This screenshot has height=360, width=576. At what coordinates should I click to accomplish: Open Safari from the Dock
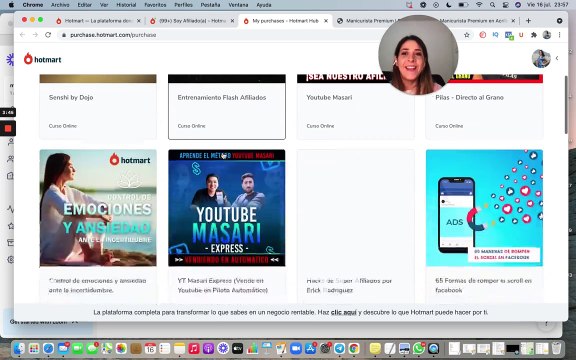click(48, 348)
